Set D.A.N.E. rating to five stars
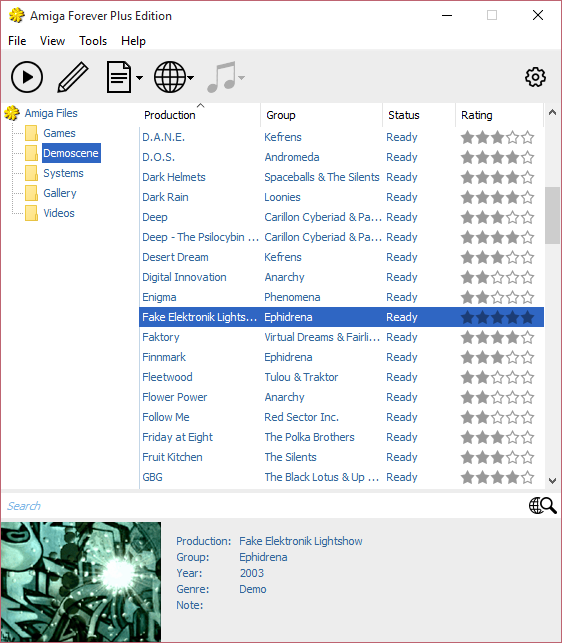 click(528, 137)
